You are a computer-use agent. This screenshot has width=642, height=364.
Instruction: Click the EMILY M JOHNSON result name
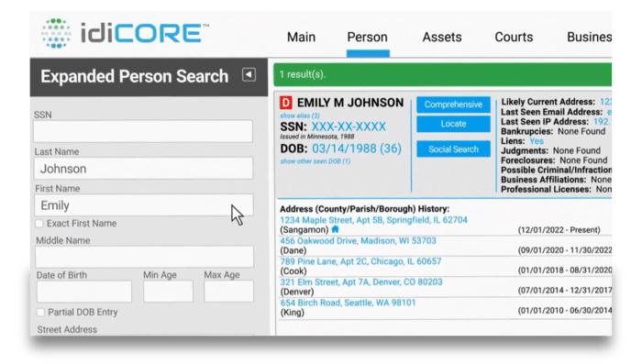pyautogui.click(x=350, y=103)
